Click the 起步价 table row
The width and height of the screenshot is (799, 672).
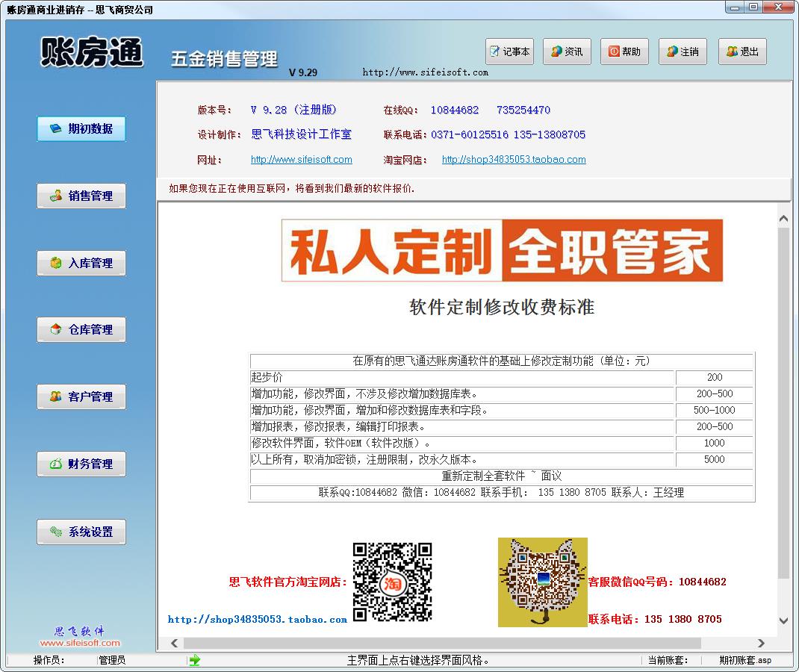point(501,378)
